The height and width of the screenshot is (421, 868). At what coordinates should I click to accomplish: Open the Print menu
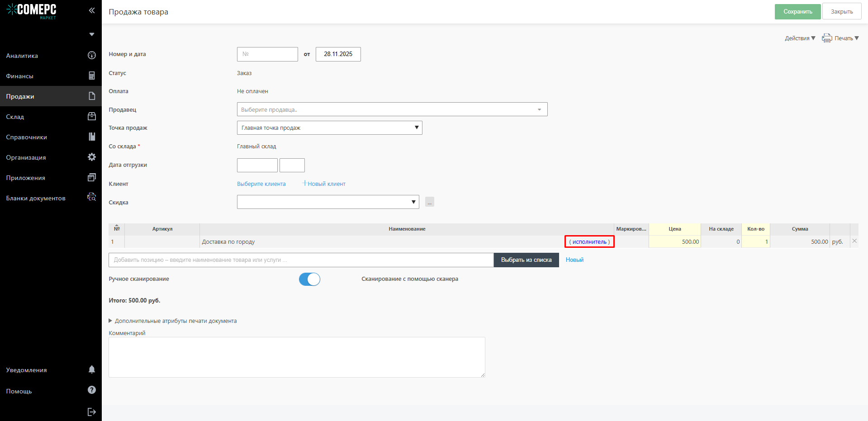click(840, 38)
